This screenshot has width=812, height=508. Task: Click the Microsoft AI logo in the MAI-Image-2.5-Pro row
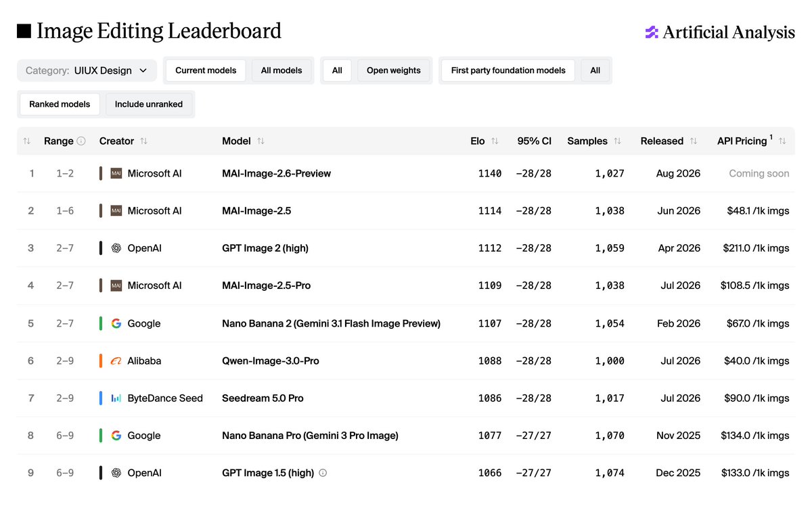coord(116,285)
